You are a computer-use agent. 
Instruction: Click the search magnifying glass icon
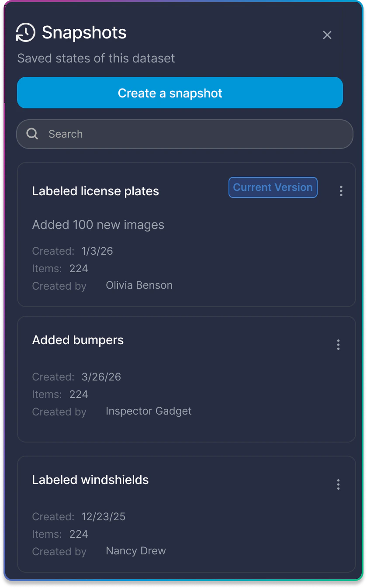[32, 134]
